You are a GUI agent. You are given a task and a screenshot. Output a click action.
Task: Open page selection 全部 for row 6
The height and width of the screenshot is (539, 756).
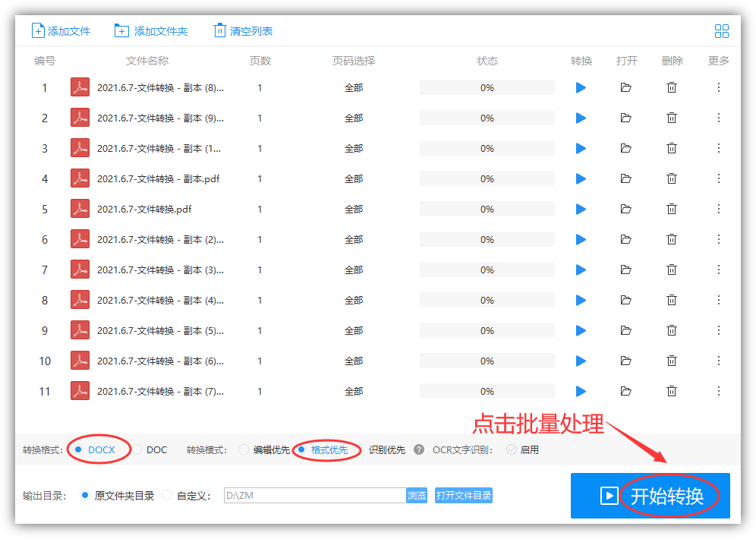tap(354, 240)
